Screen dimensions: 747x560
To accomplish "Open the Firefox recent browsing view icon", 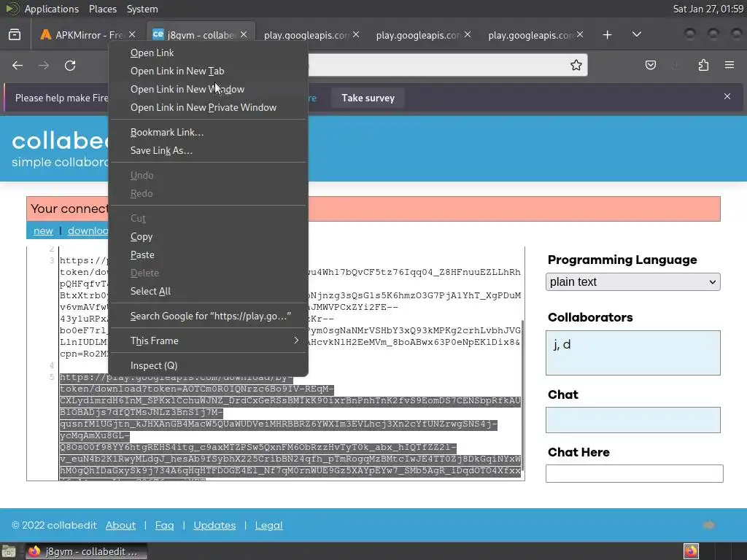I will coord(15,35).
